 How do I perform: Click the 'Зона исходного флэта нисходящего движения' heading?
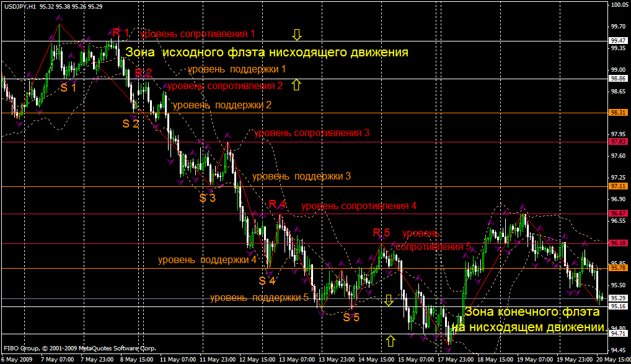click(267, 53)
